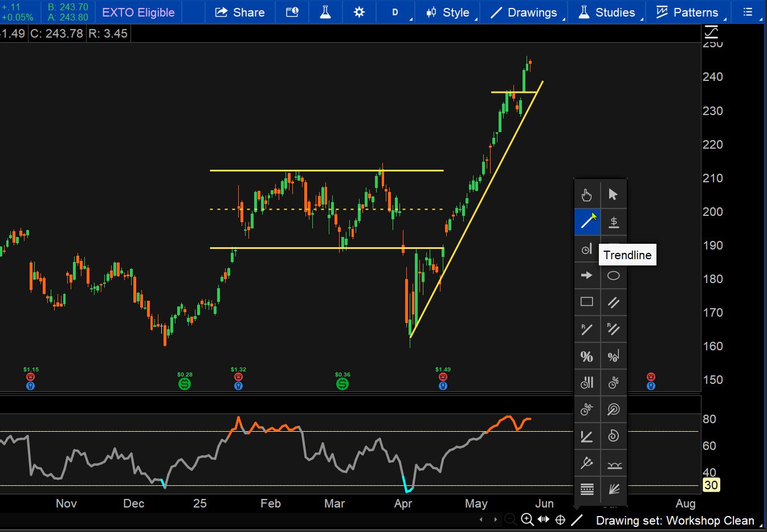Click the Analyze beaker icon
Image resolution: width=767 pixels, height=532 pixels.
pyautogui.click(x=325, y=12)
